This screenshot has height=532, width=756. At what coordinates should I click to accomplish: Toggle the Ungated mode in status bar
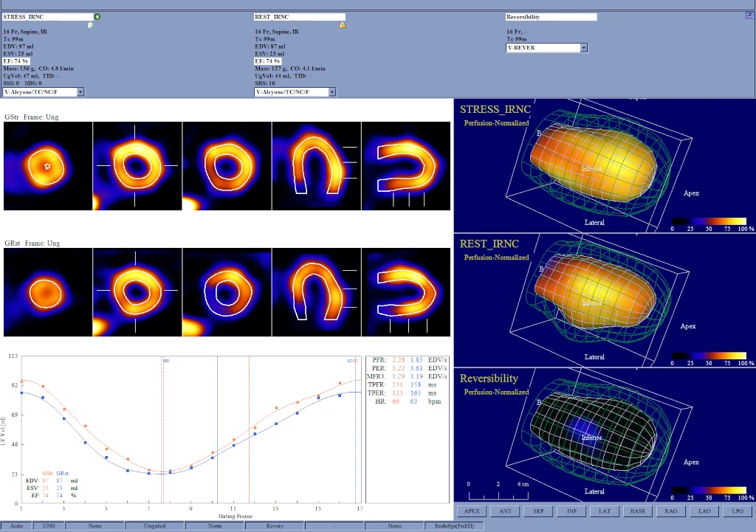154,526
